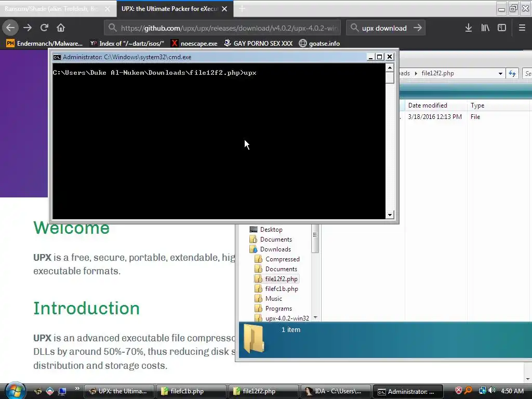This screenshot has width=532, height=399.
Task: Click orange magnifier tray icon
Action: click(468, 391)
